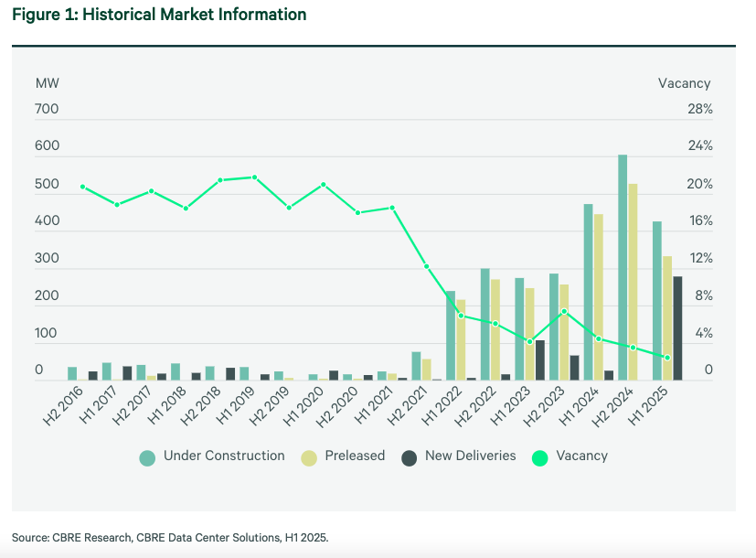Click the H1 2025 New Deliveries bar
Screen dimensions: 756x558
tap(677, 327)
